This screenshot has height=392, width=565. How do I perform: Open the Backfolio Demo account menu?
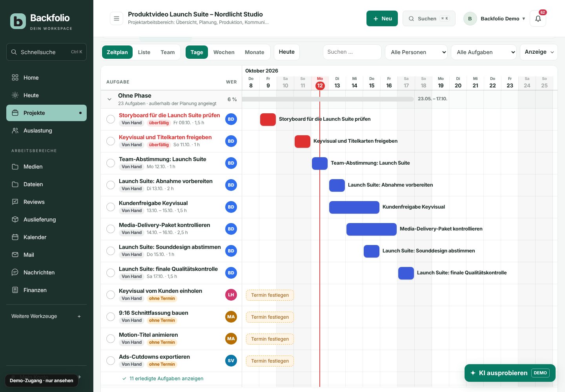494,18
